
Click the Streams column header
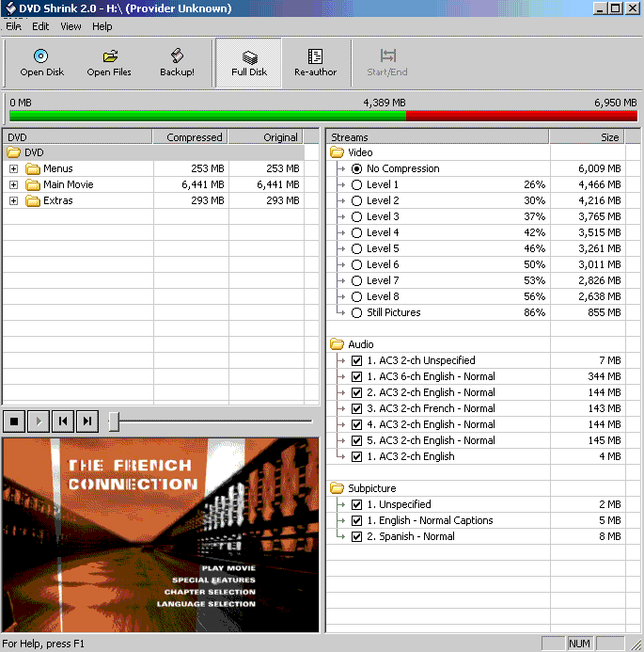[437, 137]
